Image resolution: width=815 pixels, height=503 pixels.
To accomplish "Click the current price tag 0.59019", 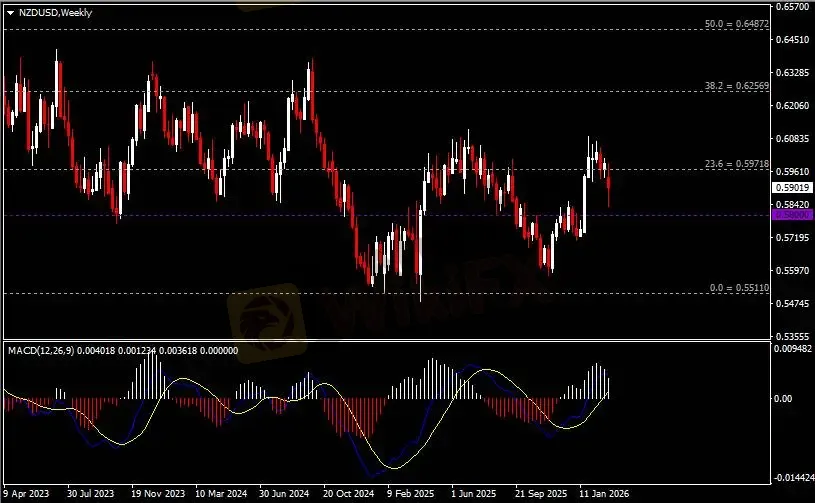I will [792, 188].
